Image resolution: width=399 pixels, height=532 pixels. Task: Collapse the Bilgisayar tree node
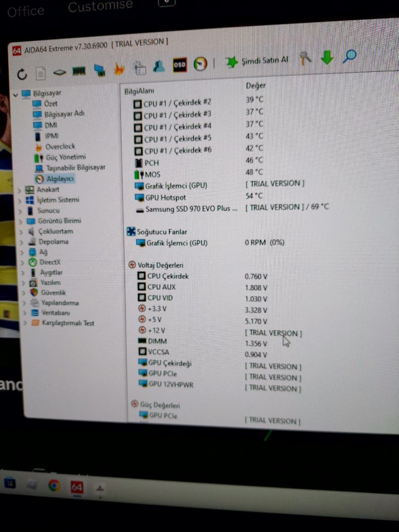click(x=15, y=95)
